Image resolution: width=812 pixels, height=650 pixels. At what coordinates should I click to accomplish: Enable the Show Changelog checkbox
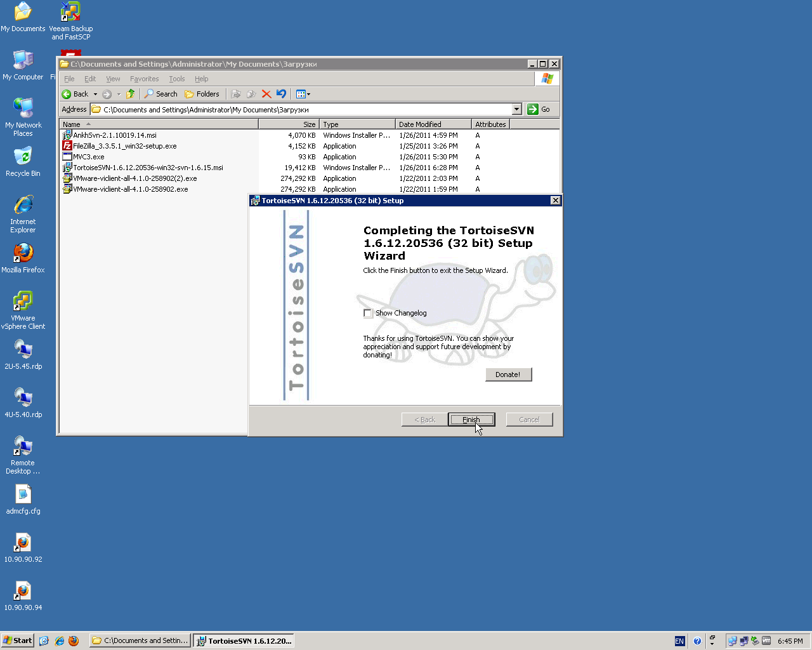(x=368, y=313)
